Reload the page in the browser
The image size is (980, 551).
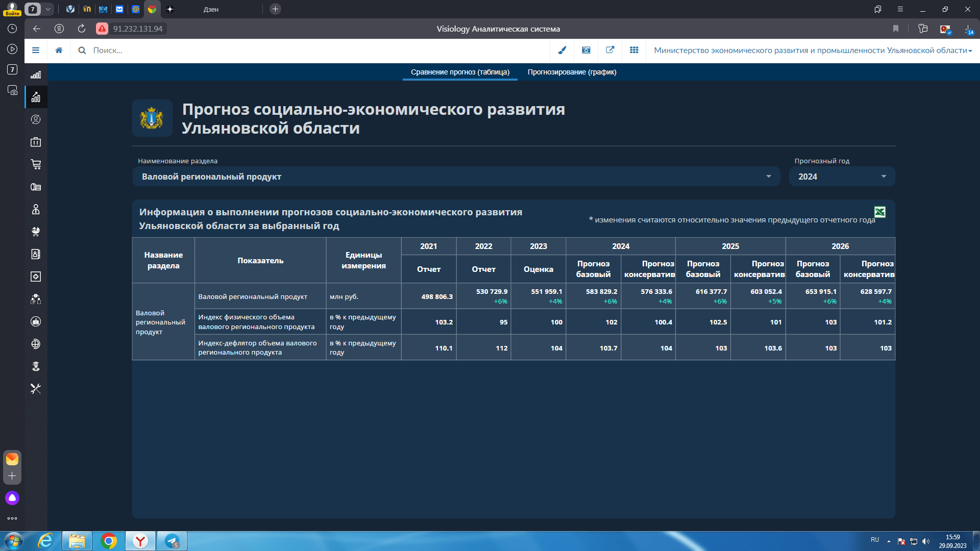coord(82,29)
